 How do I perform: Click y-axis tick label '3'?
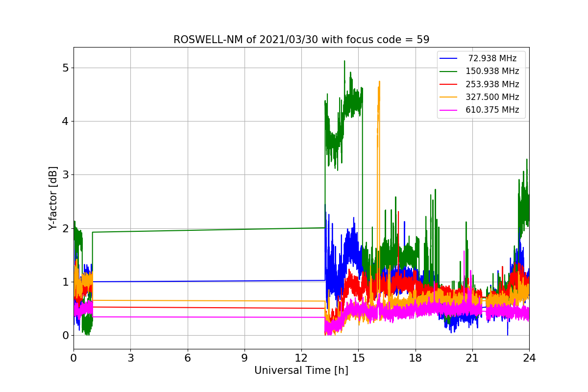coord(65,175)
